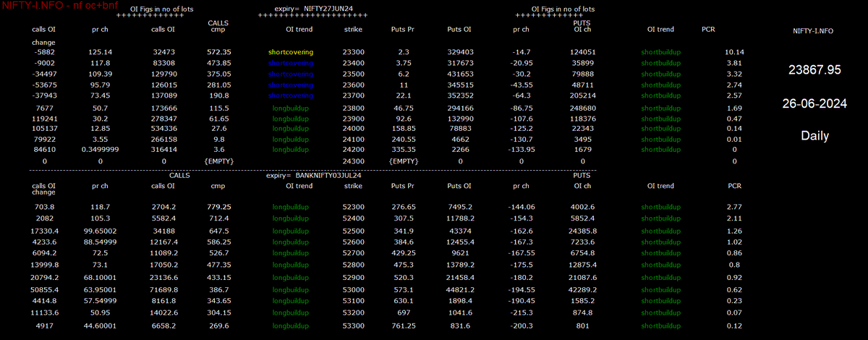Image resolution: width=868 pixels, height=340 pixels.
Task: Select strike 53300 cell
Action: coord(353,326)
